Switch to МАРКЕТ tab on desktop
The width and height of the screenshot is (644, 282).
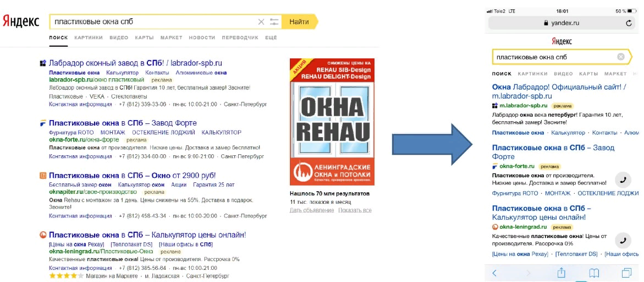coord(171,37)
